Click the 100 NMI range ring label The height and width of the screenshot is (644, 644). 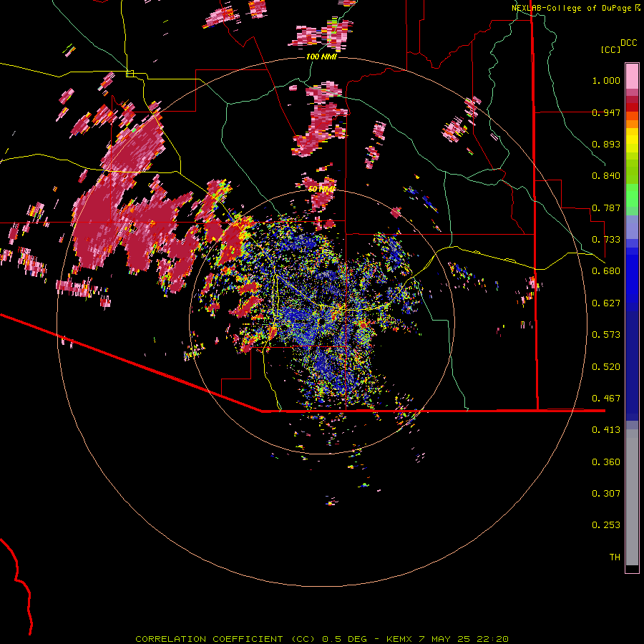(x=321, y=57)
